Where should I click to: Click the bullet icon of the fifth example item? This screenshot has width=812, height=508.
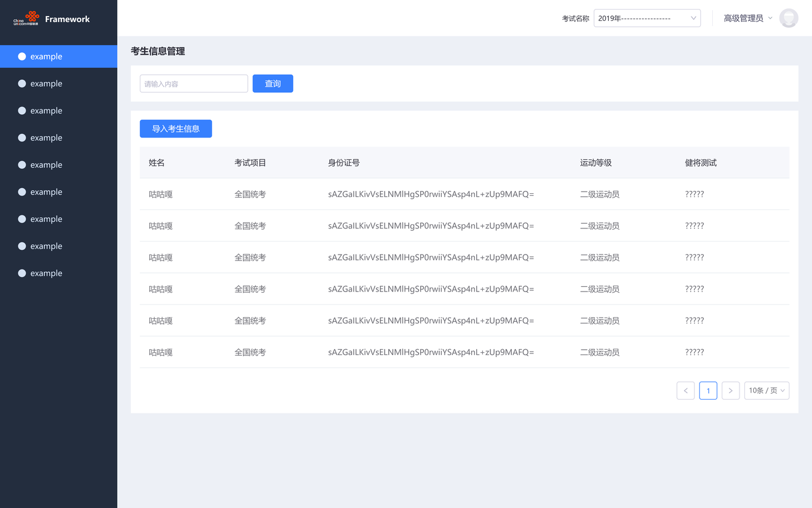point(22,165)
